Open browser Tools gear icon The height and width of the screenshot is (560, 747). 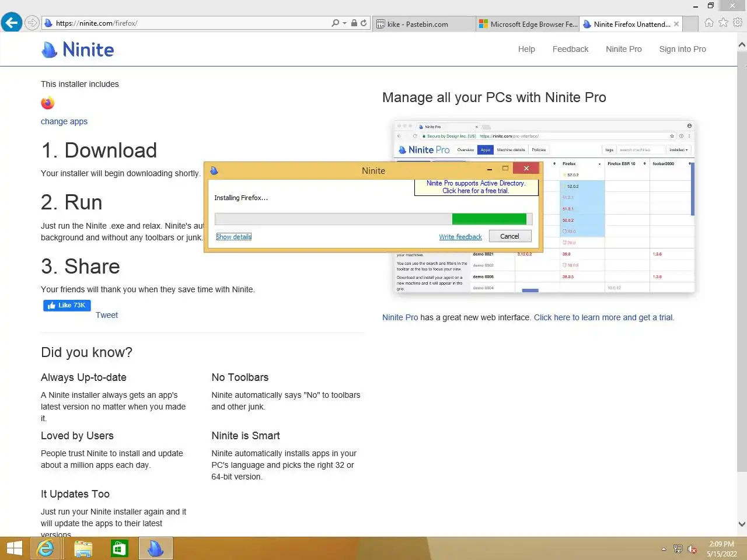(x=738, y=23)
